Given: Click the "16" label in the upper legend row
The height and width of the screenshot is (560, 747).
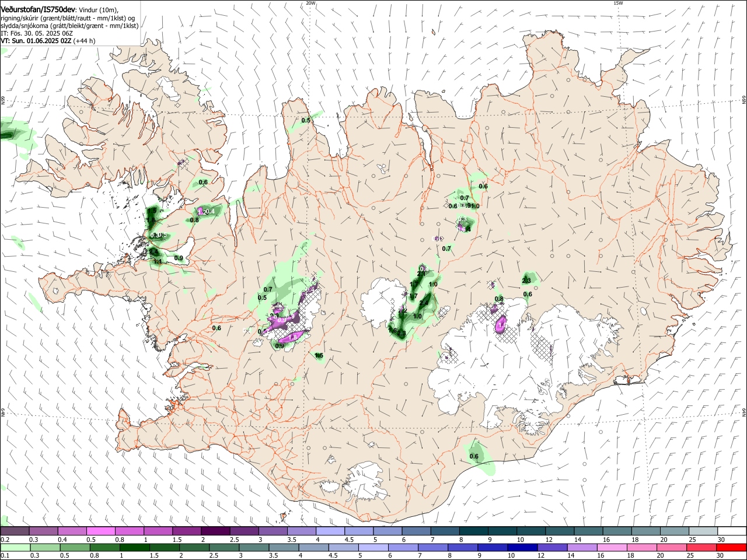Looking at the screenshot, I should pos(606,540).
